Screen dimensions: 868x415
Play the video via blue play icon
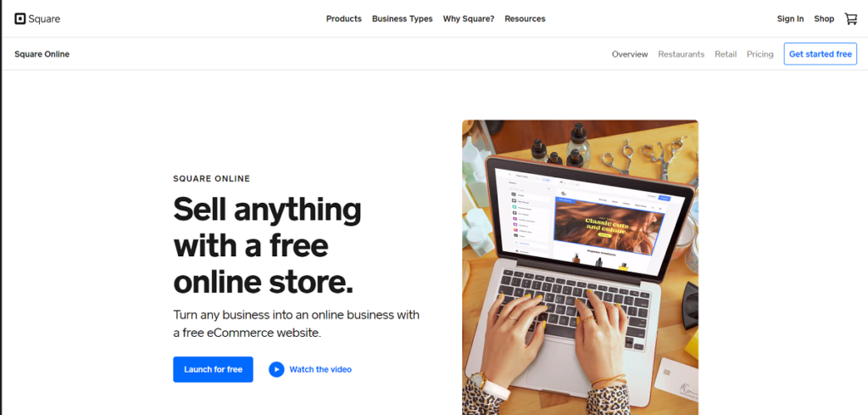coord(276,369)
